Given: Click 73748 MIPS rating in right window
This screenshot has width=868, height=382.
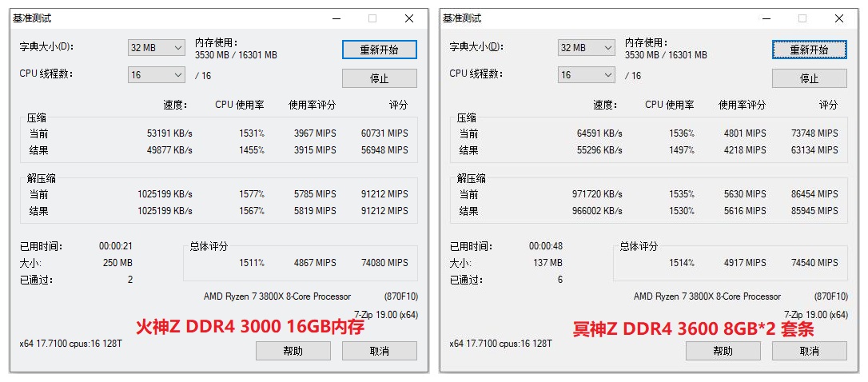Looking at the screenshot, I should pos(814,133).
